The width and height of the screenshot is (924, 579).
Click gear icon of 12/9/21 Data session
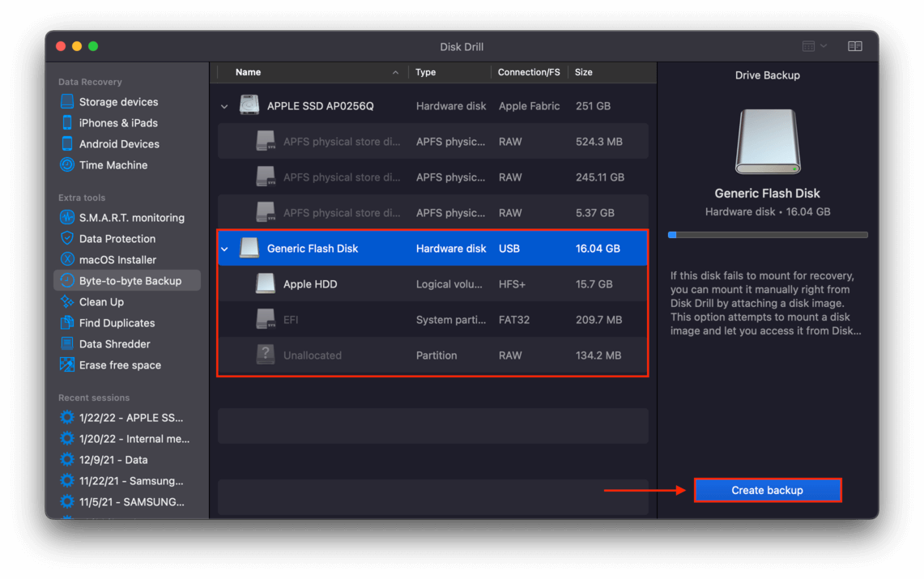coord(67,459)
